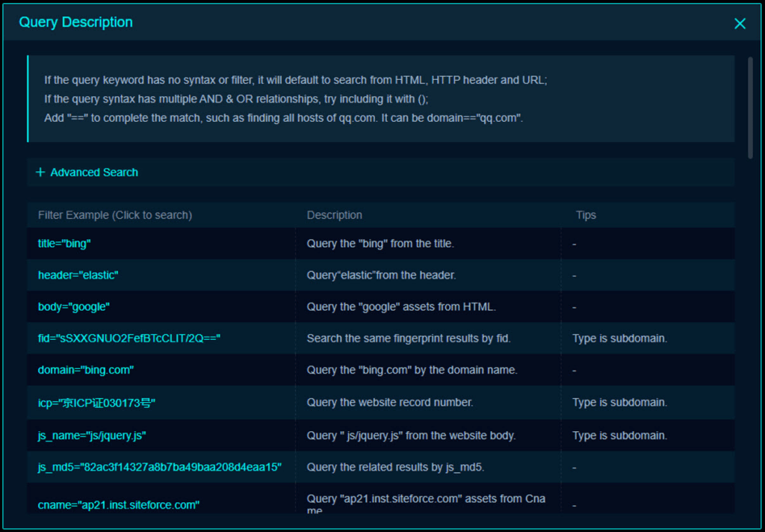This screenshot has width=765, height=532.
Task: Click 'Type is subdomain.' tip in icp row
Action: coord(619,403)
